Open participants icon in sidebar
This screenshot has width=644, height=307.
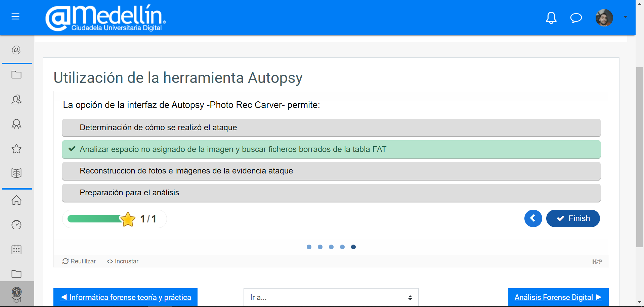pyautogui.click(x=16, y=99)
